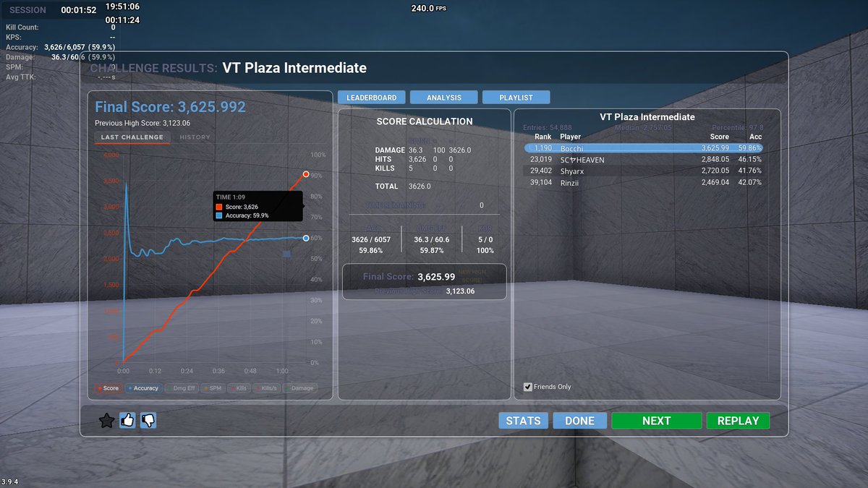Viewport: 868px width, 488px height.
Task: Click the SESSION label in top-left overlay
Action: (27, 10)
